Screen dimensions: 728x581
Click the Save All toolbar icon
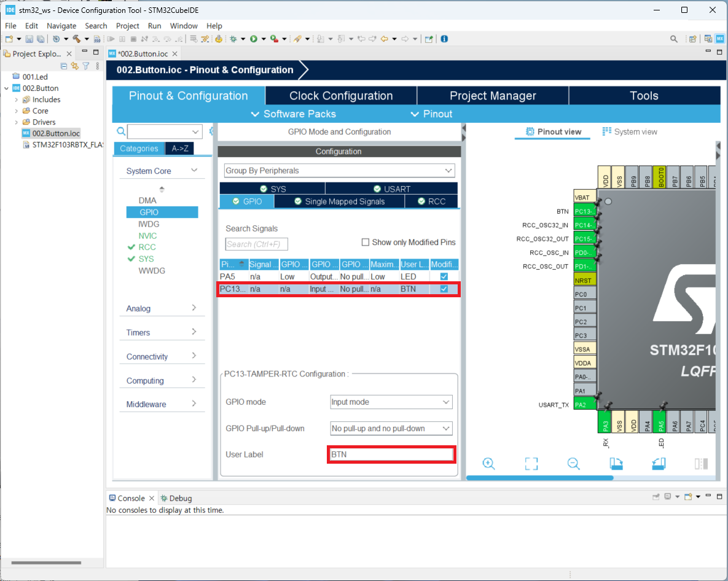tap(41, 39)
